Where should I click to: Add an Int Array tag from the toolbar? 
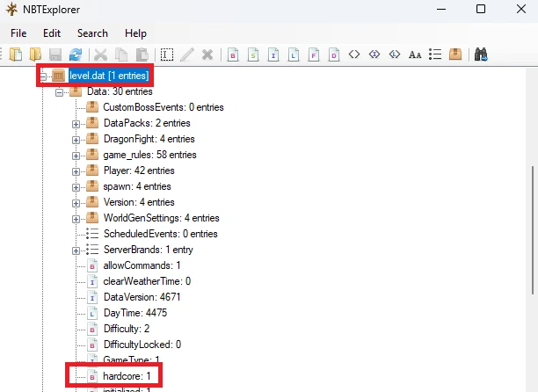374,54
